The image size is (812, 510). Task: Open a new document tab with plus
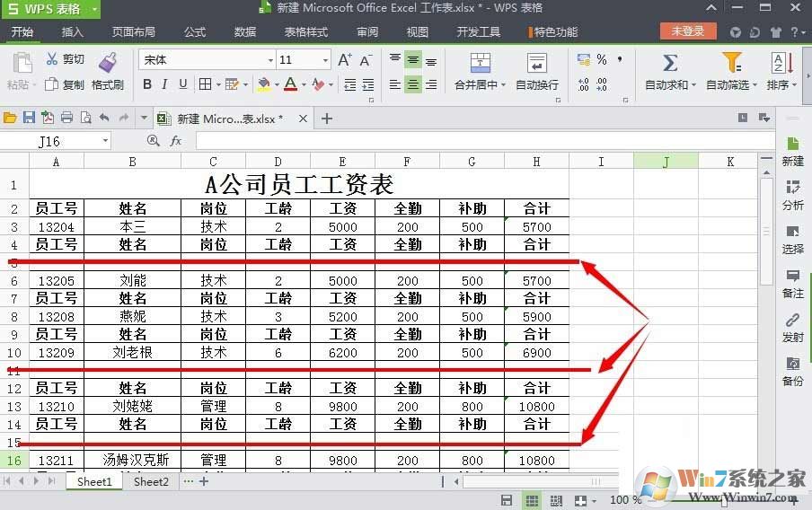point(326,119)
